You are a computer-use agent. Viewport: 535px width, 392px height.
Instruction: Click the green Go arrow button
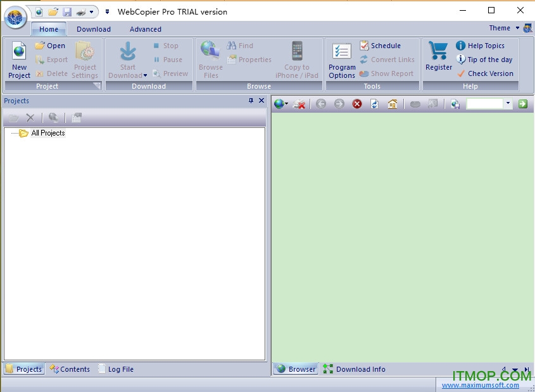tap(523, 104)
